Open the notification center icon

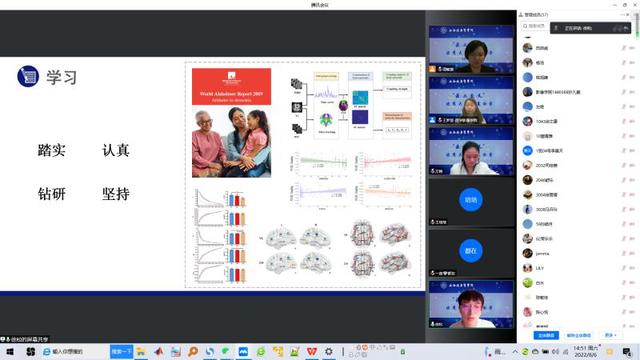click(x=627, y=351)
